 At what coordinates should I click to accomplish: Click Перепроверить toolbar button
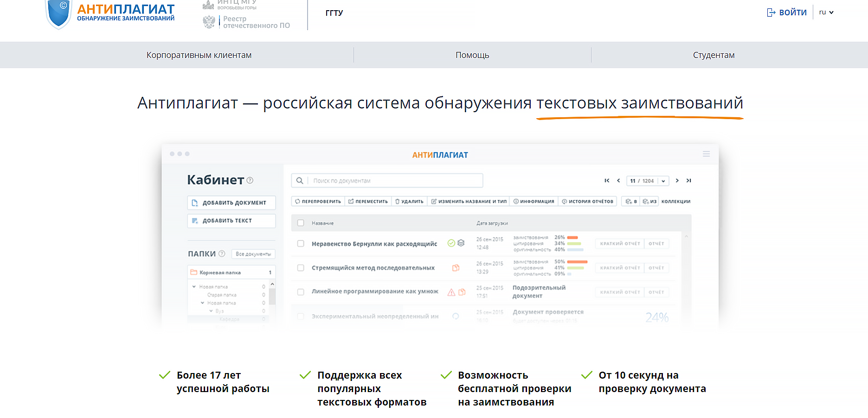click(318, 202)
